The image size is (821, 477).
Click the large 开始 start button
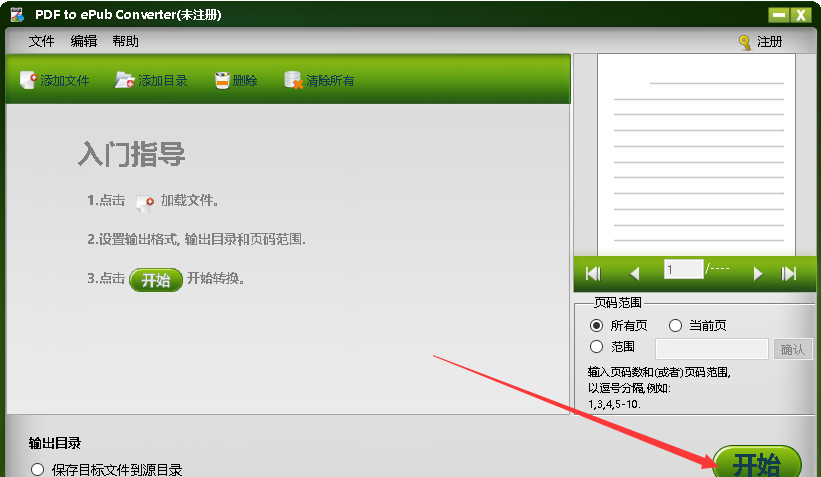[x=757, y=462]
